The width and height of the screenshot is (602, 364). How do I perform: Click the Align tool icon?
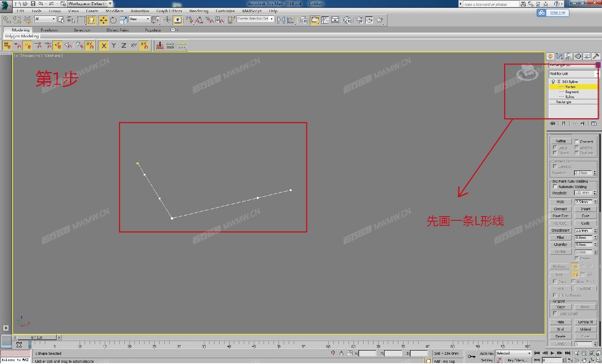coord(291,20)
